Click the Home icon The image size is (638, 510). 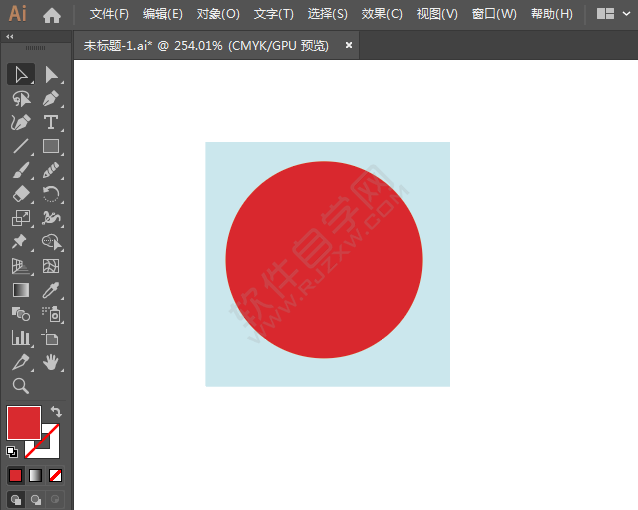click(52, 15)
